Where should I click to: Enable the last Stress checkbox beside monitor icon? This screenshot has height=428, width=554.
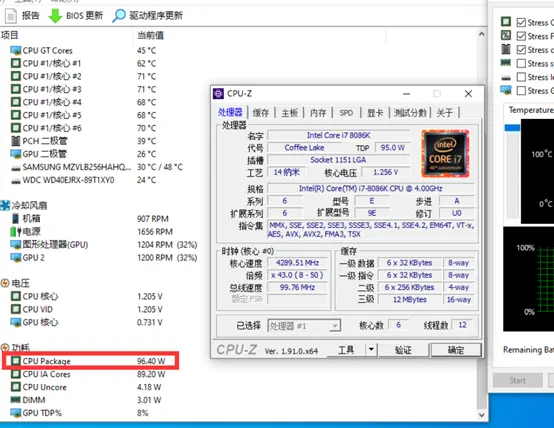point(521,90)
